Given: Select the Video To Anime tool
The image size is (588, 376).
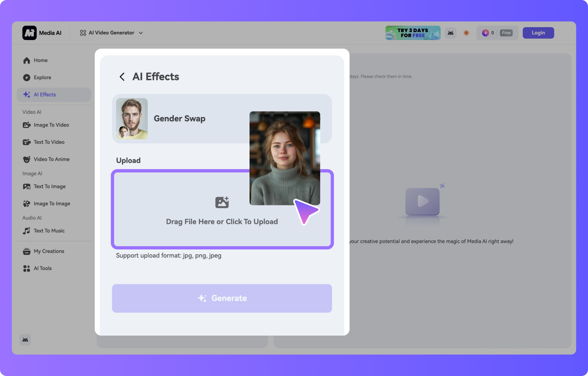Looking at the screenshot, I should click(x=51, y=160).
